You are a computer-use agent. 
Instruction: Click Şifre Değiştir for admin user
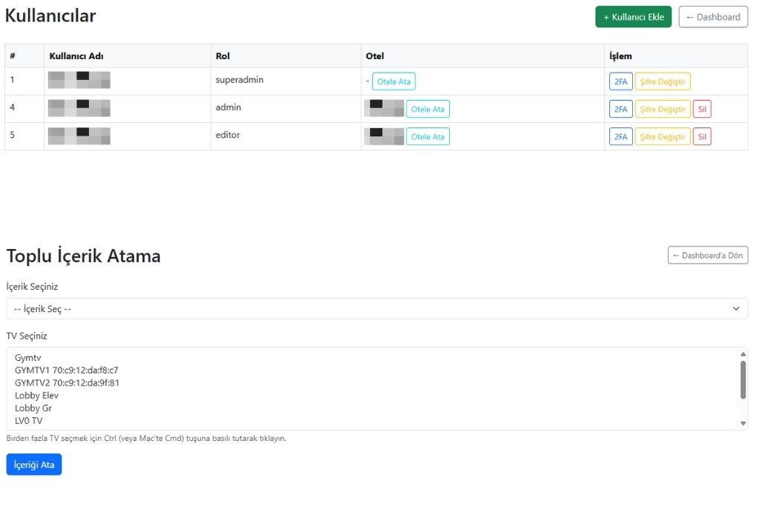[662, 109]
